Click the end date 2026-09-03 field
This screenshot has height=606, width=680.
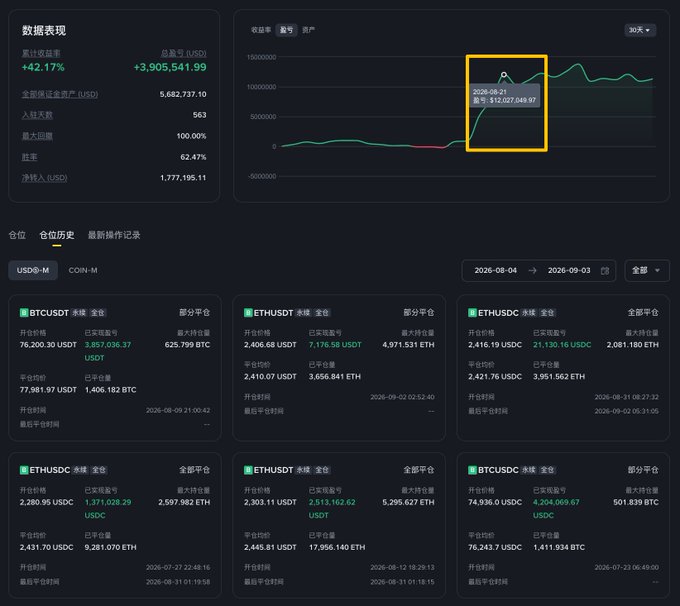(x=569, y=271)
